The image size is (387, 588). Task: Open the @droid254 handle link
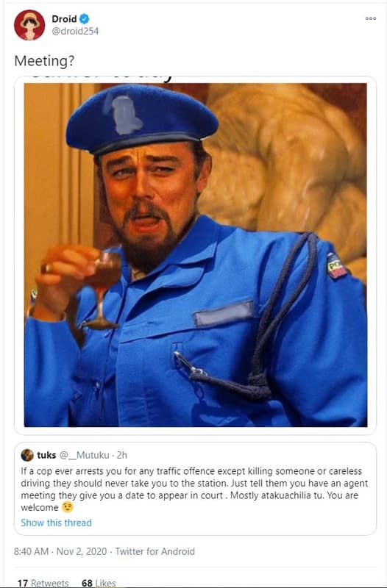(75, 32)
